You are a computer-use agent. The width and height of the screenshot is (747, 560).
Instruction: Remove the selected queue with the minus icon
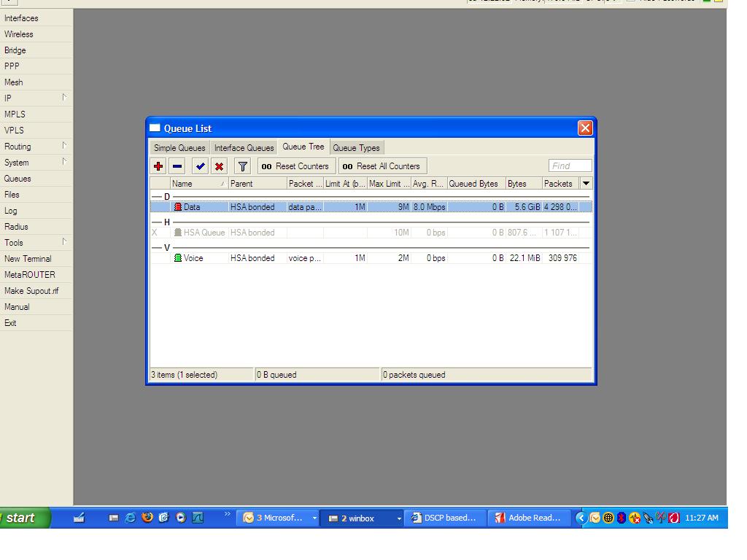(177, 166)
